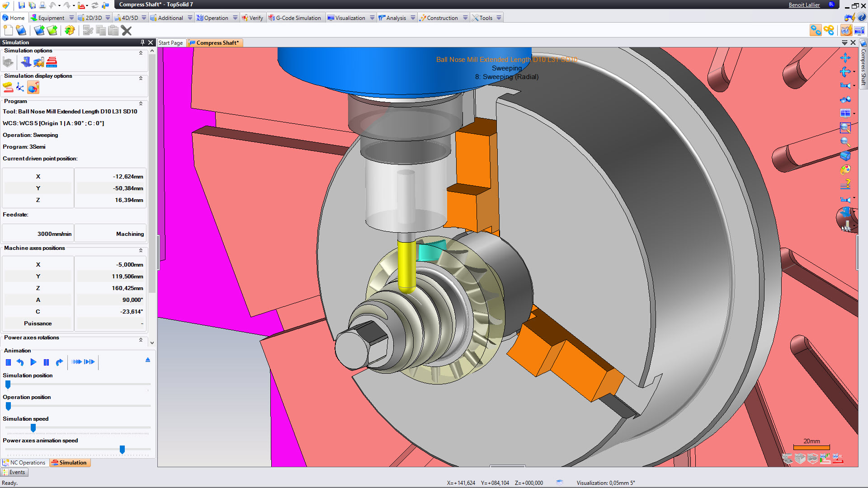Toggle machine display in simulation options
Screen dimensions: 868x488
26,62
